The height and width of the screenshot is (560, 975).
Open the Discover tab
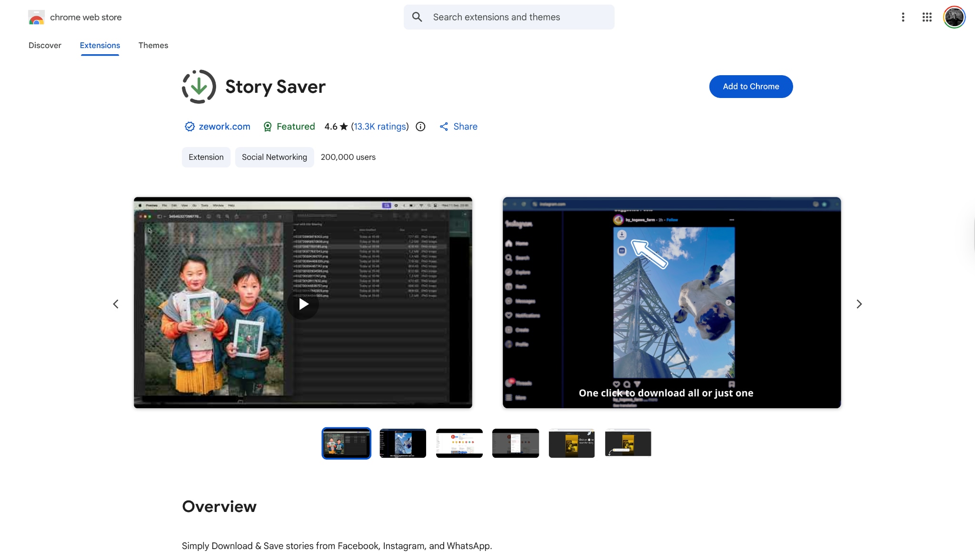click(45, 45)
